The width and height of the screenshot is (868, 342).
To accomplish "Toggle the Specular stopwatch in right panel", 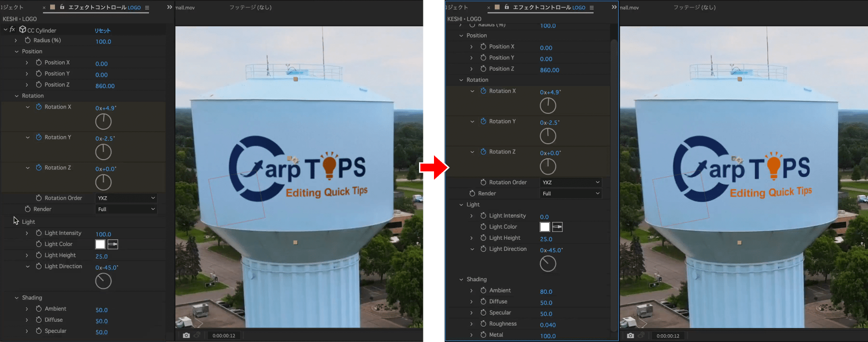I will click(x=483, y=313).
